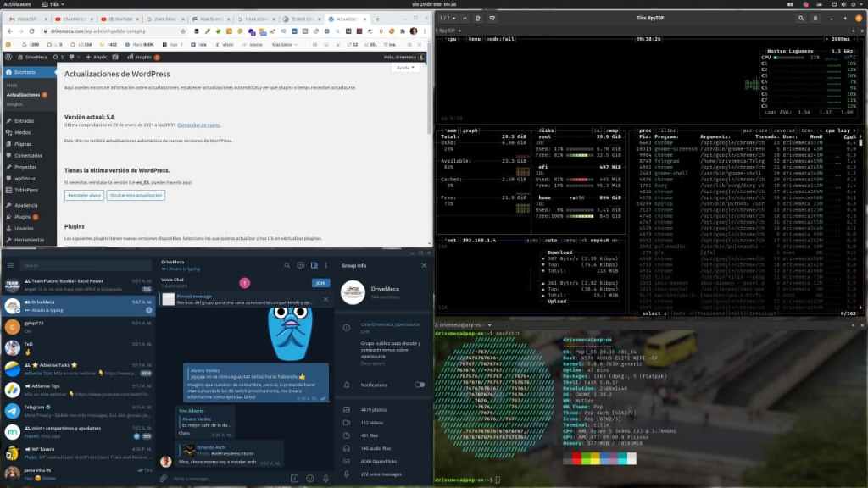Expand the Ayuda help dropdown

click(406, 67)
